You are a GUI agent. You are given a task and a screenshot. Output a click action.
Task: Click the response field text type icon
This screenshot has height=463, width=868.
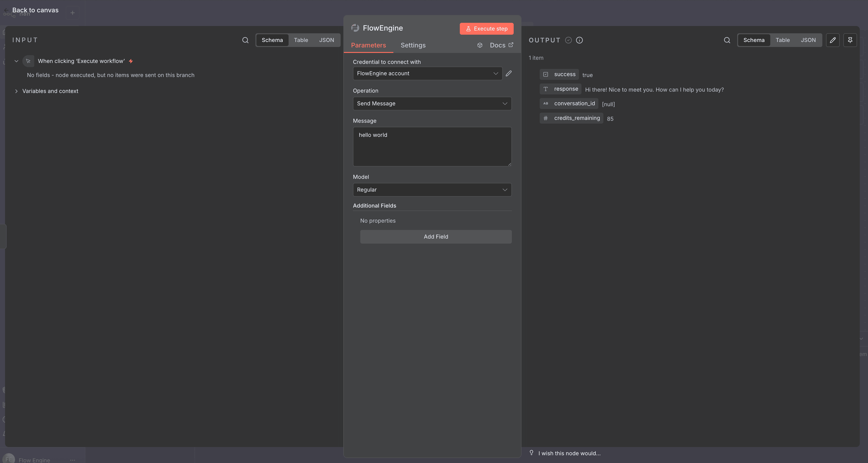coord(546,89)
